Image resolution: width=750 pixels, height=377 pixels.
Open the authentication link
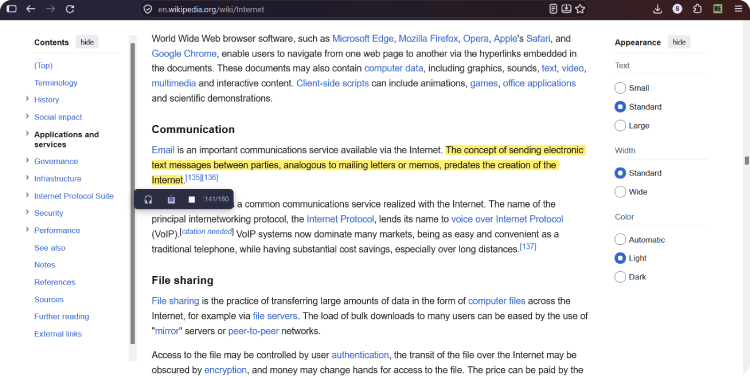(360, 355)
